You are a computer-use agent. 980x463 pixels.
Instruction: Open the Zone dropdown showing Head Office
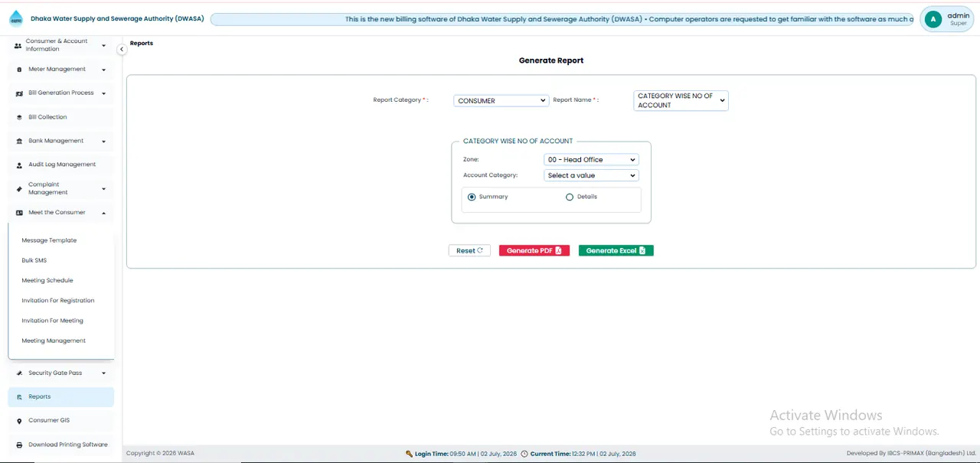point(591,159)
